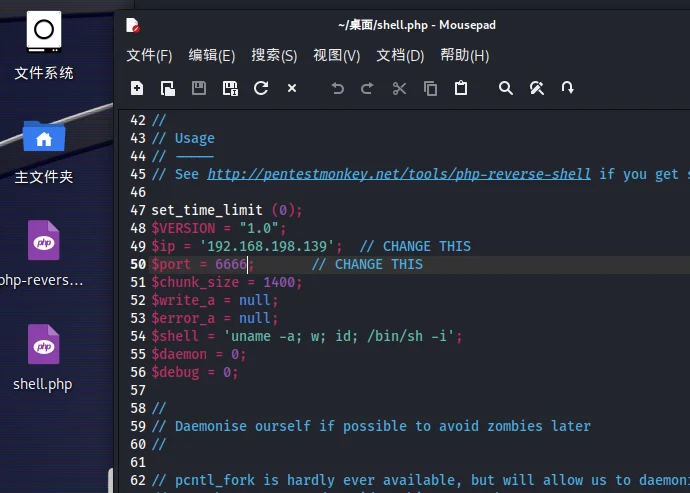
Task: Click the set_time_limit function call
Action: 227,210
